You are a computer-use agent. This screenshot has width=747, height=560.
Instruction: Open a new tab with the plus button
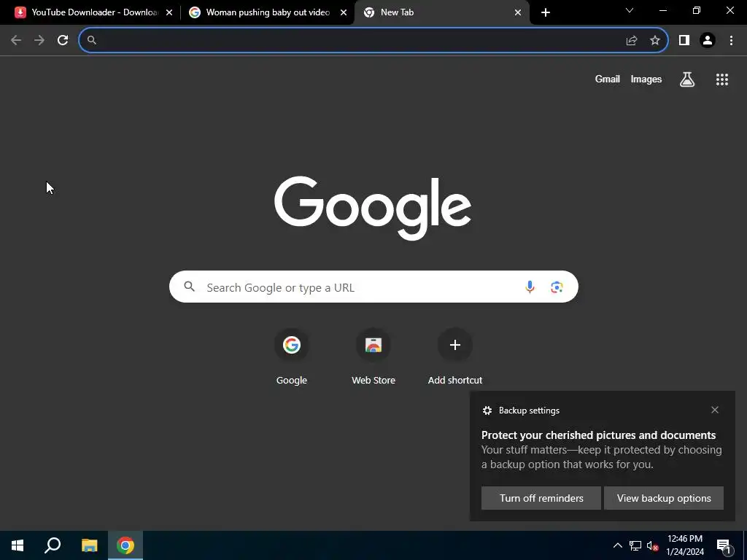click(546, 12)
